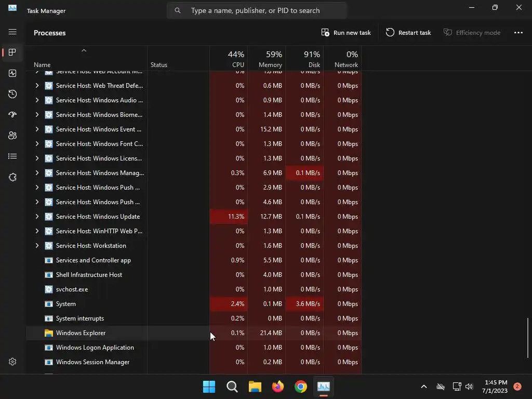Sort processes by Network column
This screenshot has height=399, width=532.
point(343,58)
